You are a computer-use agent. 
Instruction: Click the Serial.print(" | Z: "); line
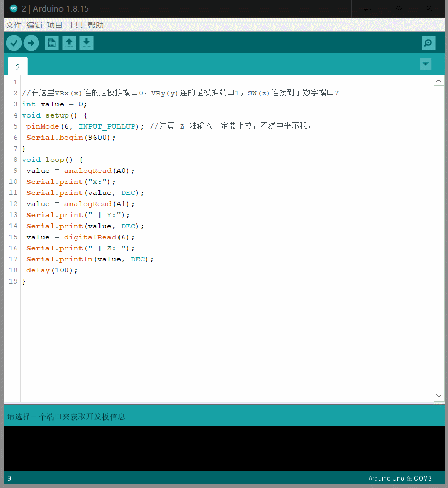tap(81, 248)
